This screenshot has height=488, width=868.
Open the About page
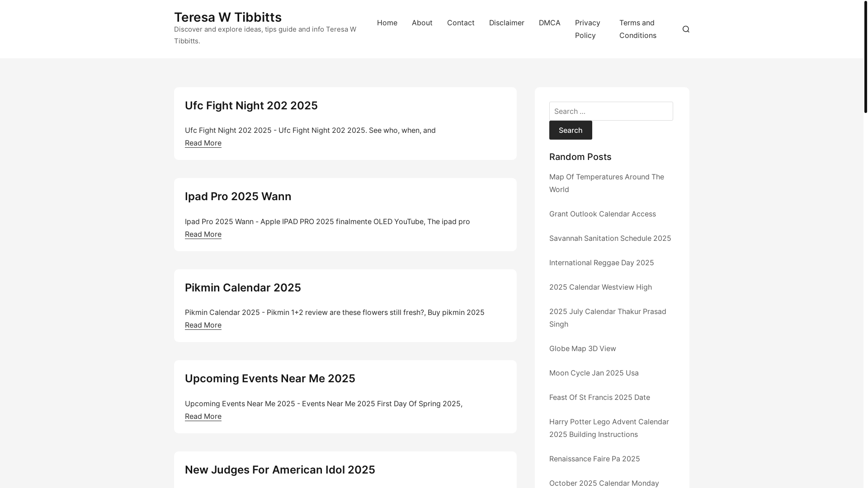coord(422,23)
